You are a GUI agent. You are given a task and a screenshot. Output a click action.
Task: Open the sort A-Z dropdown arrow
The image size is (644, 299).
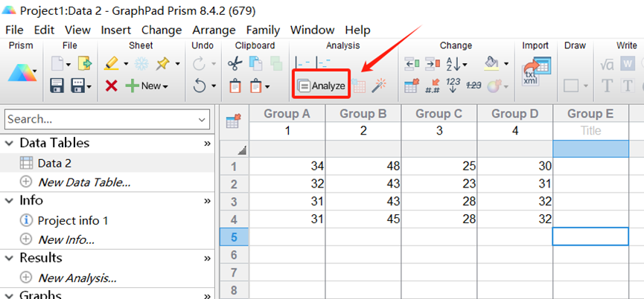(x=464, y=64)
